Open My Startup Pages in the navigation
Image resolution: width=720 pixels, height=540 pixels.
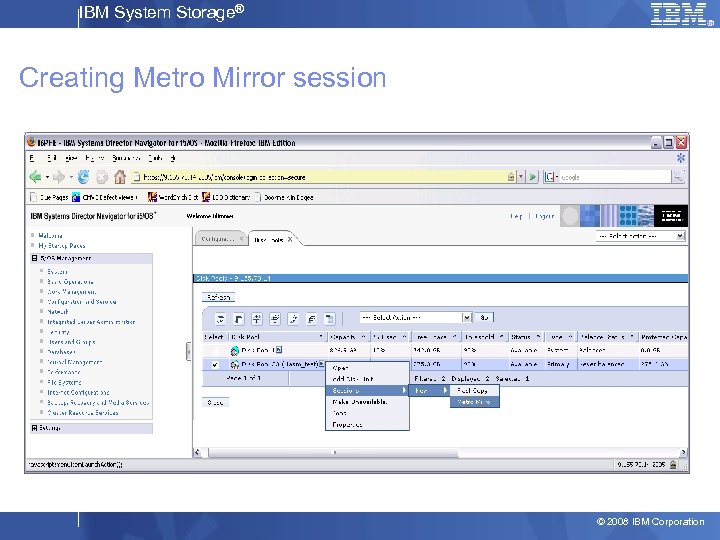click(62, 246)
